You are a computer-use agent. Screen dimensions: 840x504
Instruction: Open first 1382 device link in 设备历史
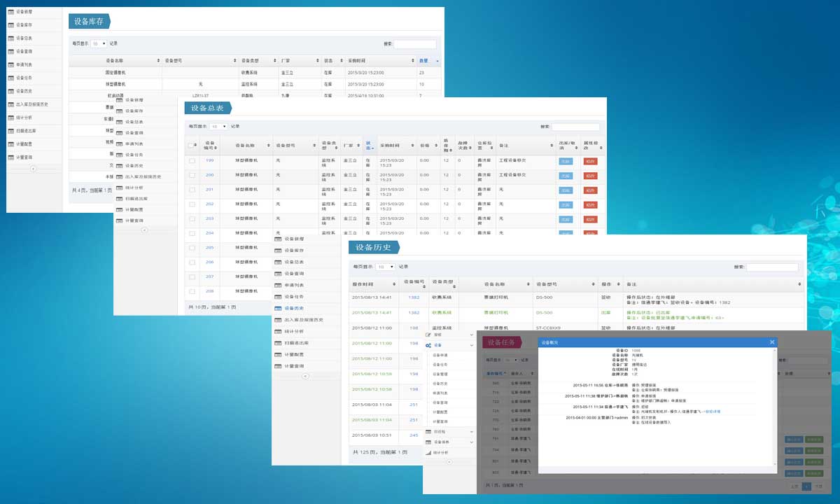(x=414, y=297)
